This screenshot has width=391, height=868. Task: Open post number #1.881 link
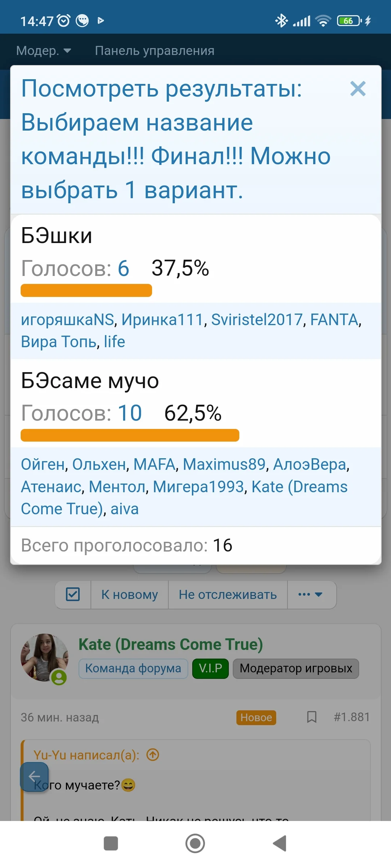[x=352, y=717]
